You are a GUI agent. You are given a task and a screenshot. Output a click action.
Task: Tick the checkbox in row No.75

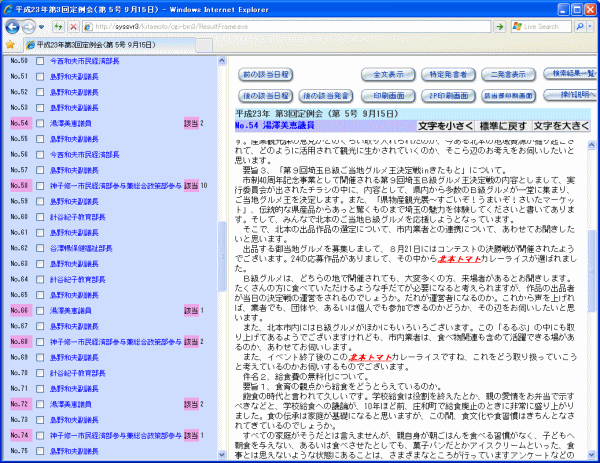pos(40,451)
